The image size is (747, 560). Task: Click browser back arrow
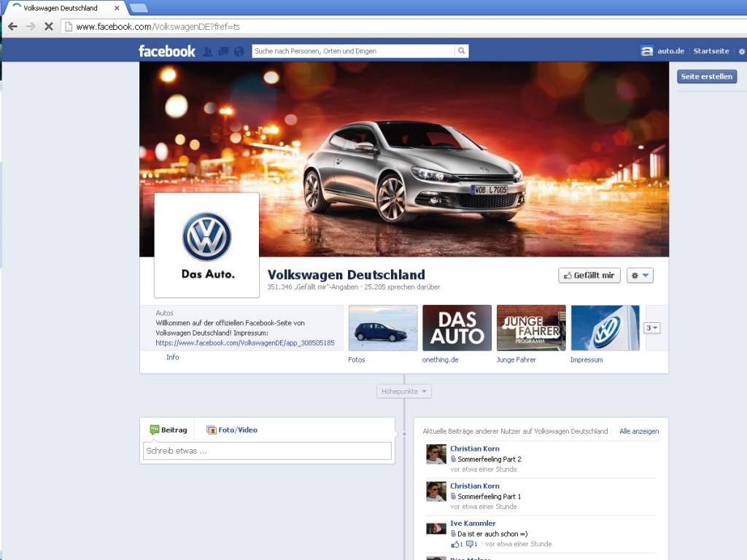coord(13,27)
